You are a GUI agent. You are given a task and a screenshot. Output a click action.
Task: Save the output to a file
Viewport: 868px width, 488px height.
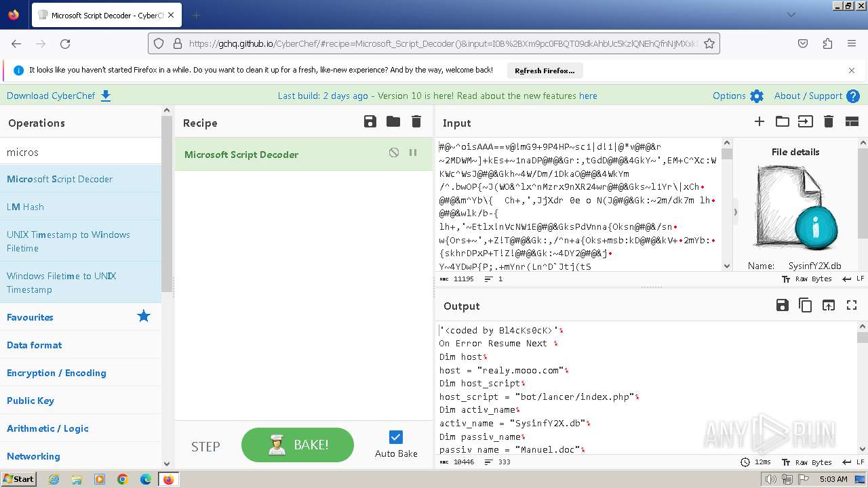pos(783,306)
